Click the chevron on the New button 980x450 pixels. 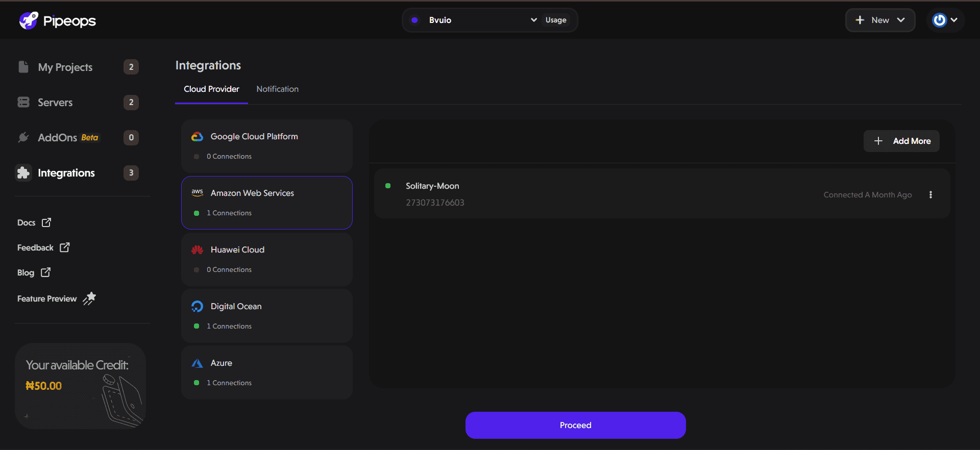click(x=901, y=20)
